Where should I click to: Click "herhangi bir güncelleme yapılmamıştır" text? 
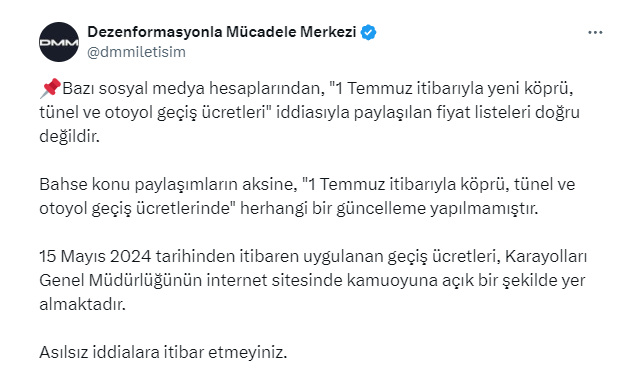[389, 208]
